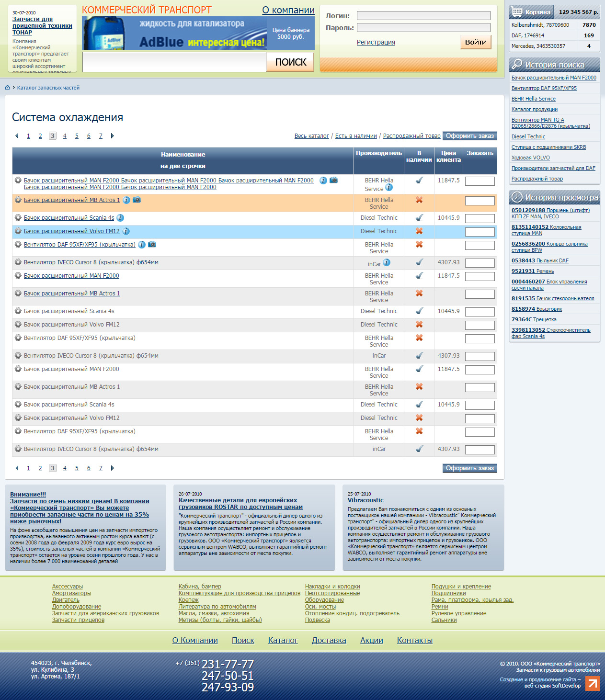Click the AdBlue banner image
The height and width of the screenshot is (700, 605).
click(174, 33)
